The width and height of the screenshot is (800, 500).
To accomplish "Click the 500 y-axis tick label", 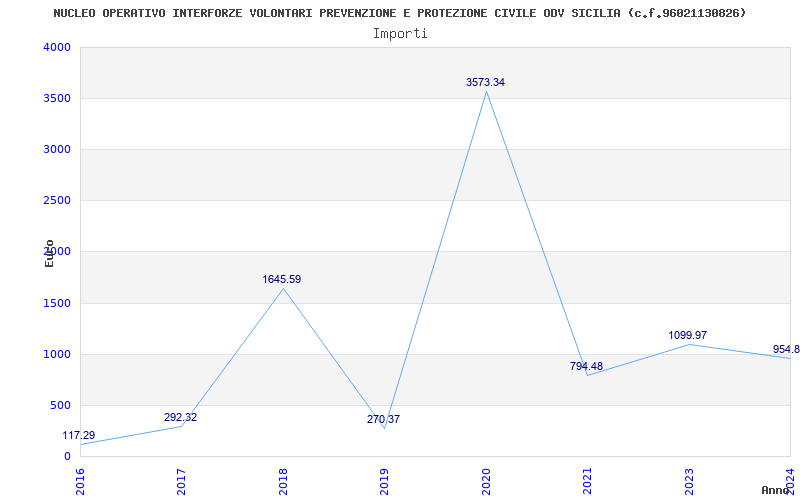I will click(61, 405).
